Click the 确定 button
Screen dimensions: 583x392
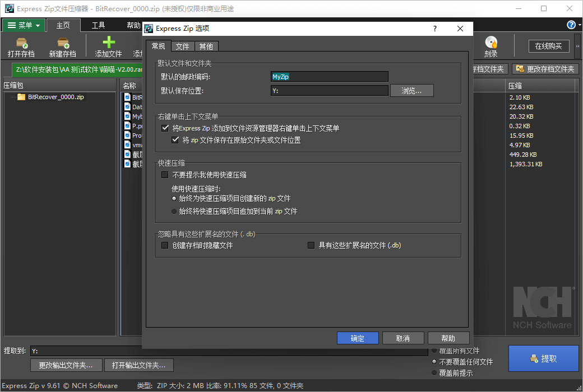[x=358, y=338]
